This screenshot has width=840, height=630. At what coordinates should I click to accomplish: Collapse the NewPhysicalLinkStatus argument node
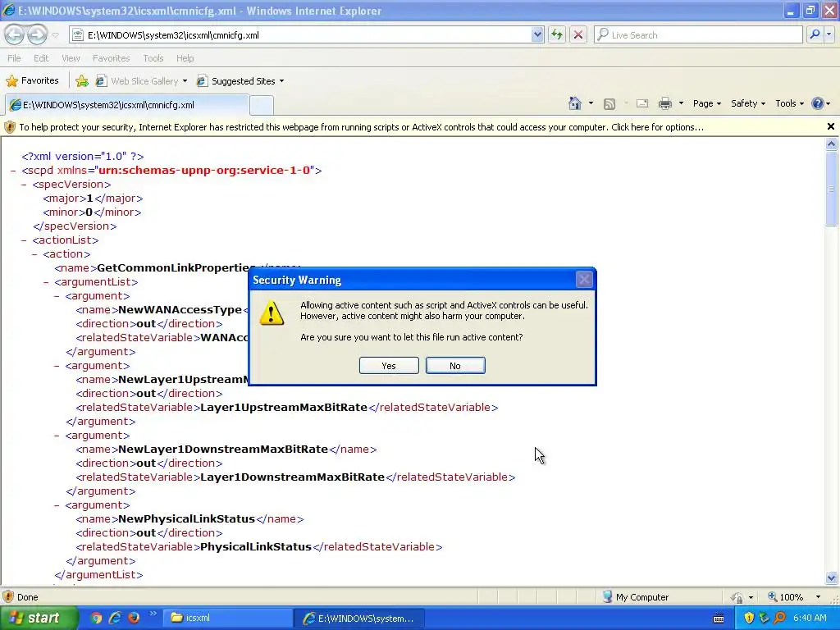(57, 504)
